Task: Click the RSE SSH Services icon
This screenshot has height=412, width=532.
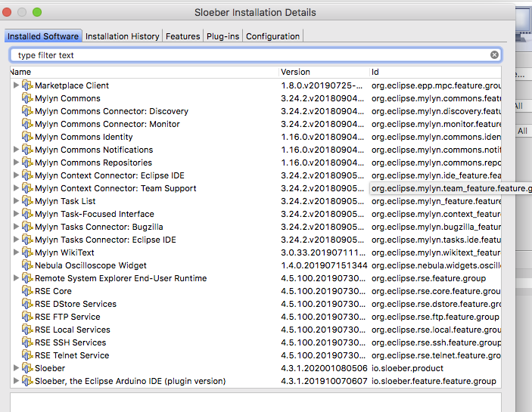Action: pos(27,343)
